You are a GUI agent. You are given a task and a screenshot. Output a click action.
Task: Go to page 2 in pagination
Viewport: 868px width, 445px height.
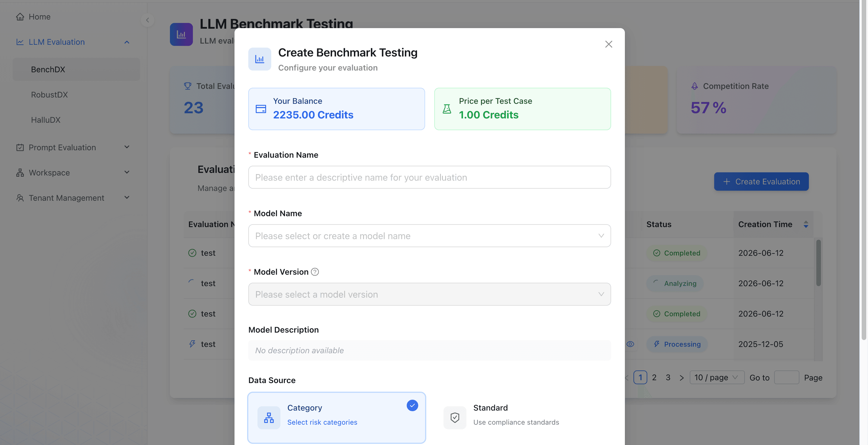pyautogui.click(x=654, y=377)
